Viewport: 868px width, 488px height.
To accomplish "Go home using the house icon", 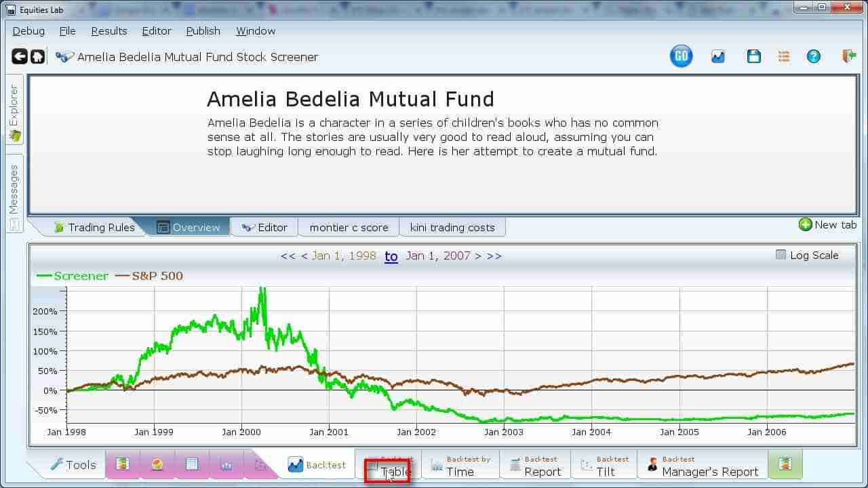I will click(38, 56).
